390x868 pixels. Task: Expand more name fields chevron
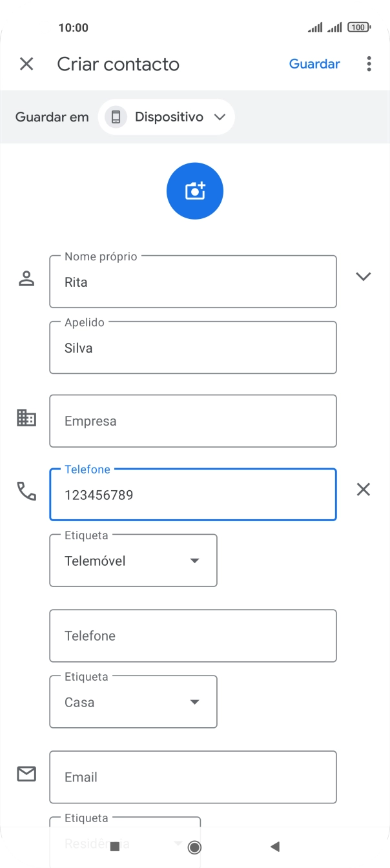[364, 276]
